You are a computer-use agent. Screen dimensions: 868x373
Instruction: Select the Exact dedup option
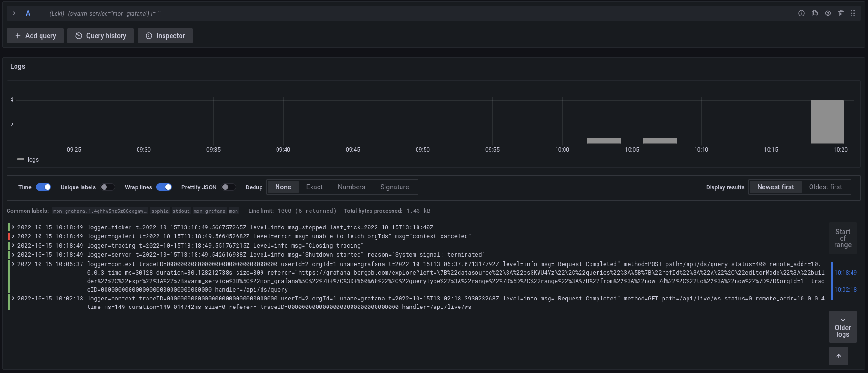pos(314,187)
